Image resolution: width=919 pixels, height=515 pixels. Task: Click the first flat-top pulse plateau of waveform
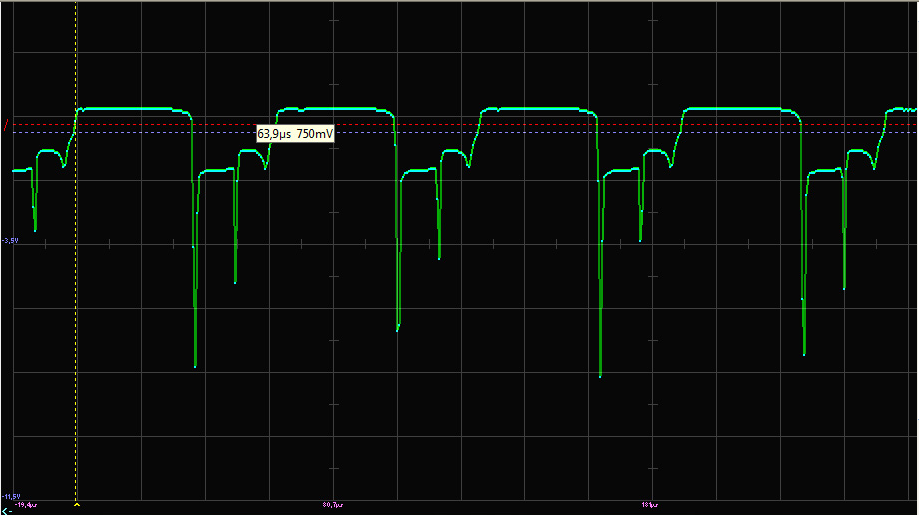[133, 108]
